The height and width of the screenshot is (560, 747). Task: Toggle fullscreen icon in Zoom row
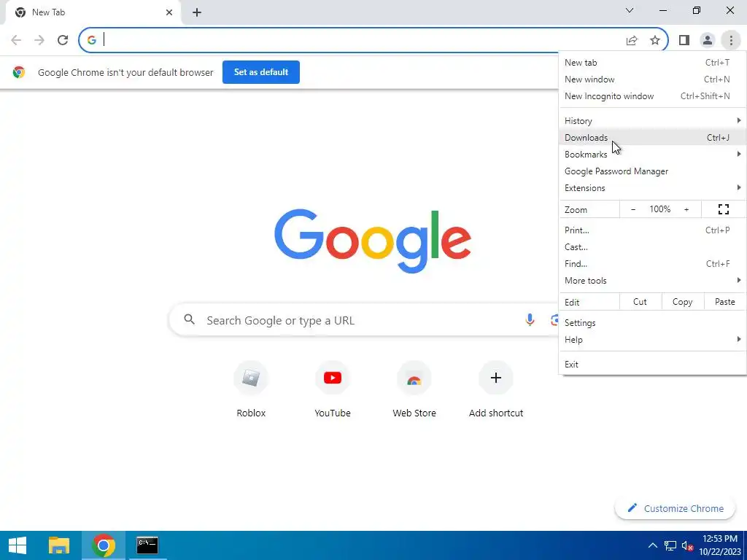point(723,209)
